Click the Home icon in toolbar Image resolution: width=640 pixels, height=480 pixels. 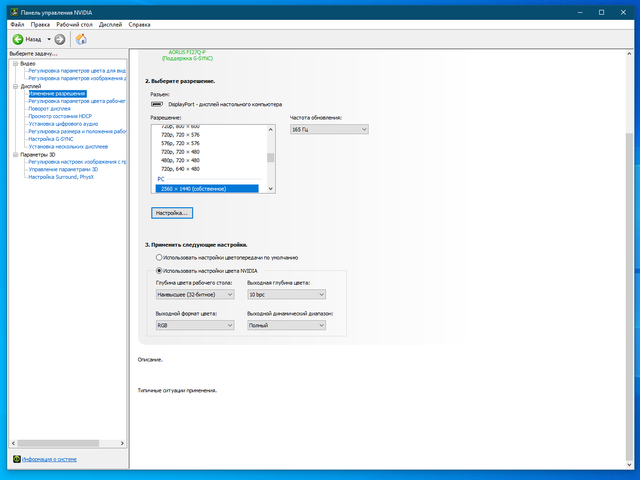coord(81,39)
